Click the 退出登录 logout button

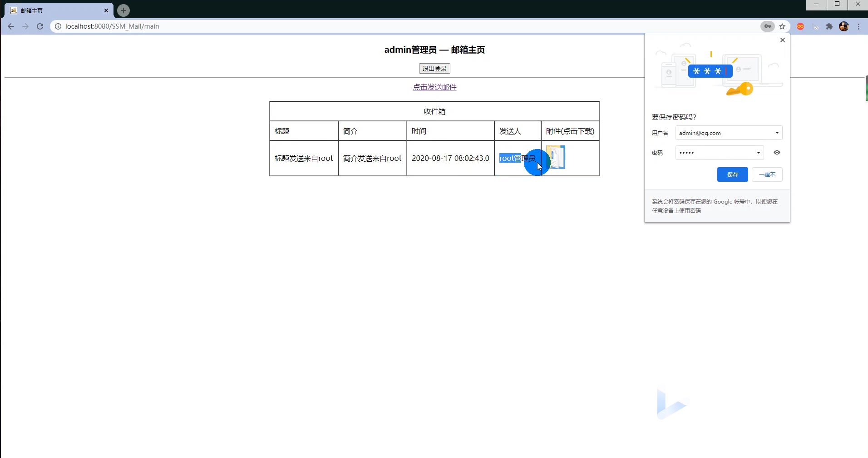click(x=434, y=68)
